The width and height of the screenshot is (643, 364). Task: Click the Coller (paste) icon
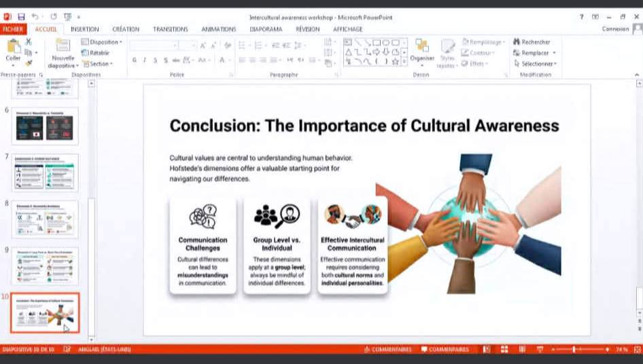point(13,46)
